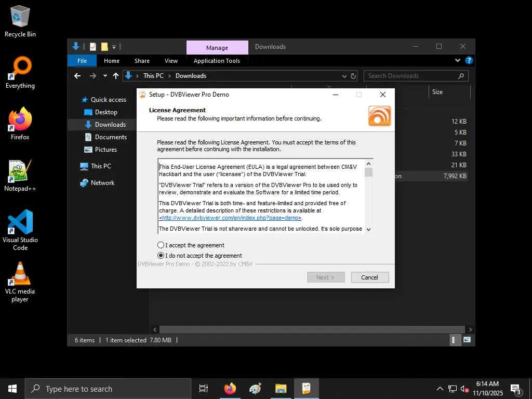This screenshot has height=399, width=532.
Task: Open the dvbviewer.com demo page link
Action: [x=230, y=218]
